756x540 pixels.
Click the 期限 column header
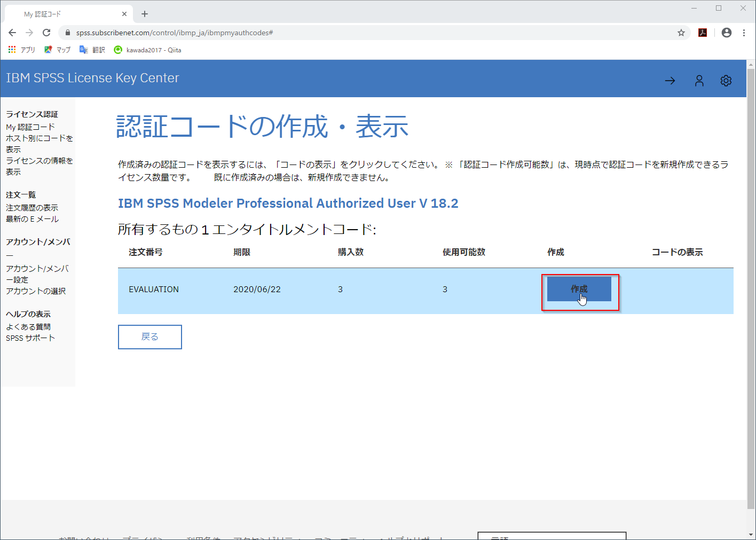click(242, 252)
